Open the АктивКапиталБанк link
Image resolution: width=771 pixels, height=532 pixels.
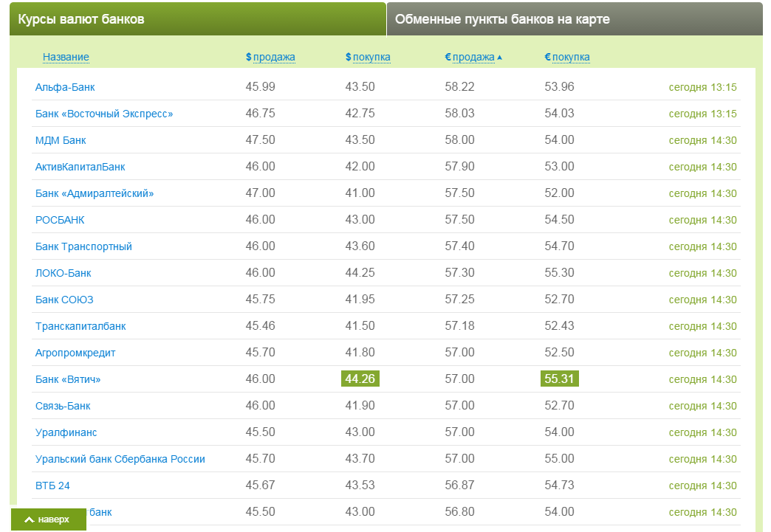[x=80, y=167]
